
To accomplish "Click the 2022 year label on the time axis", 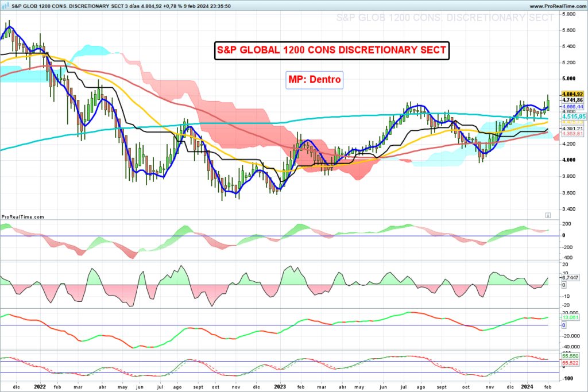I will pyautogui.click(x=40, y=387).
